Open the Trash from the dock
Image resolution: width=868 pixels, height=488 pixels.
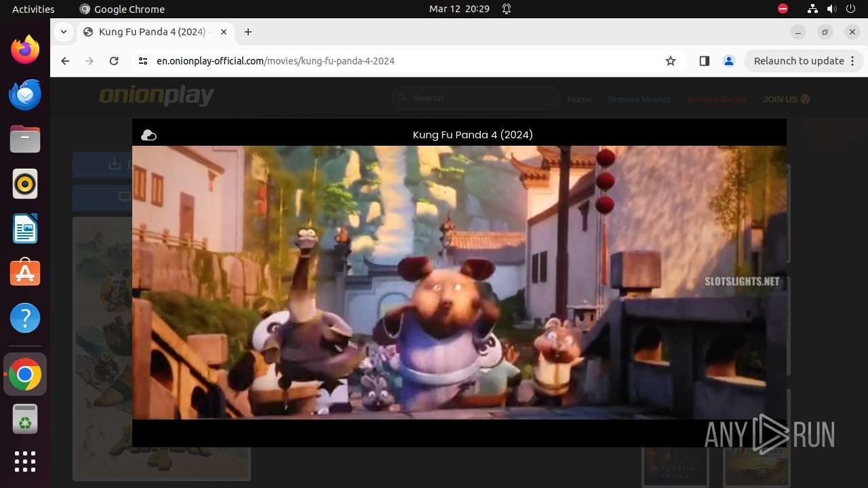point(25,420)
